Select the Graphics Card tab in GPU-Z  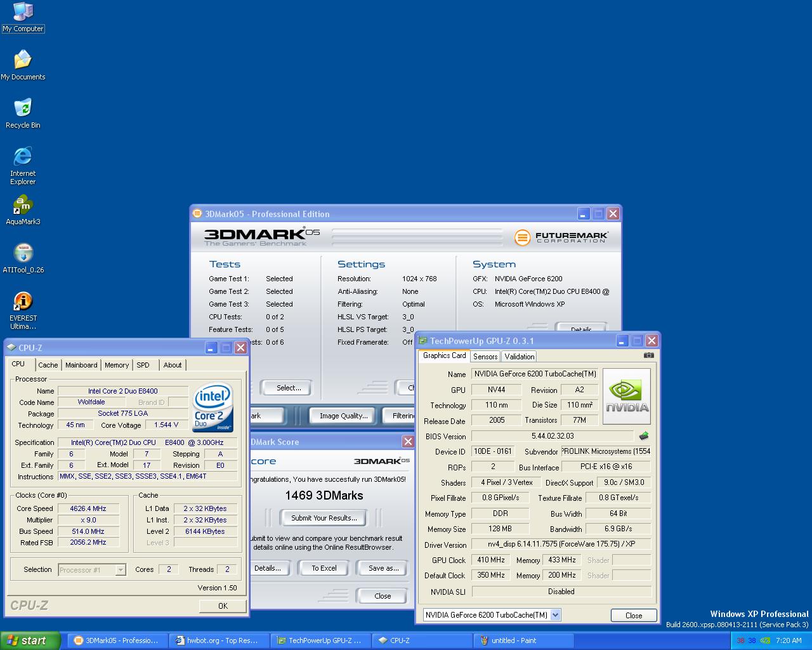(x=444, y=355)
